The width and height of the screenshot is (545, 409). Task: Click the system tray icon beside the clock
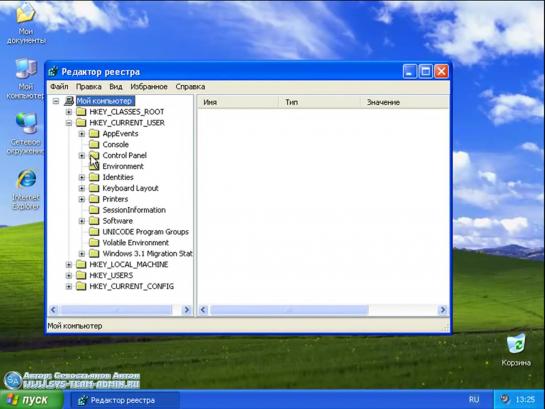tap(504, 399)
